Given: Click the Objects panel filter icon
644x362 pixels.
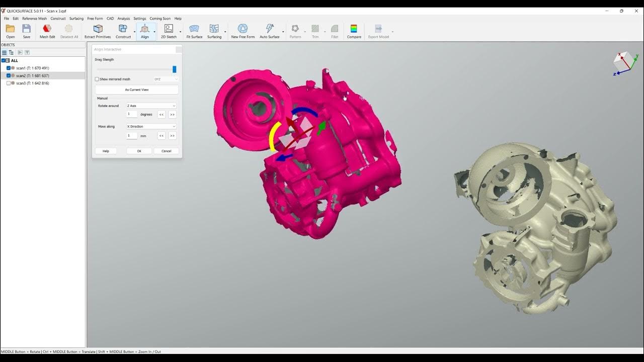Looking at the screenshot, I should click(x=27, y=52).
